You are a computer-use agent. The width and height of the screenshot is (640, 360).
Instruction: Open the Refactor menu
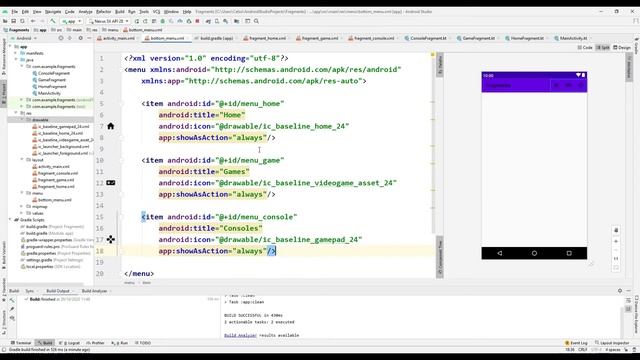click(104, 12)
